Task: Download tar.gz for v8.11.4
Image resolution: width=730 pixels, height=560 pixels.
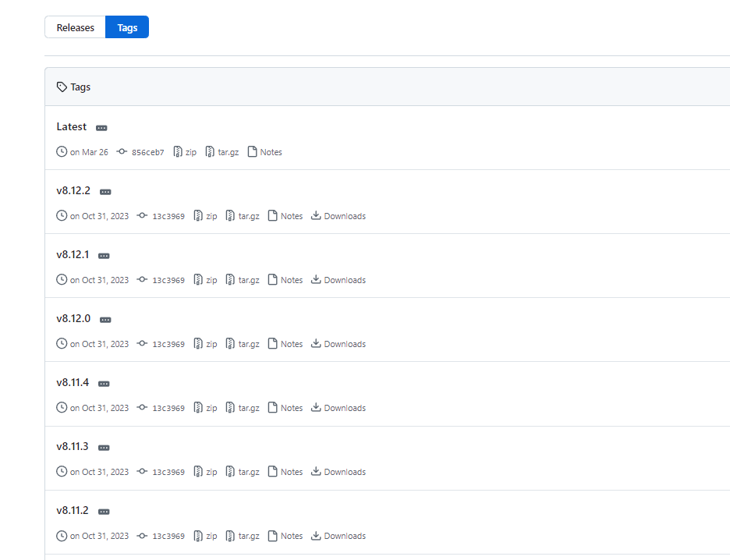Action: coord(249,408)
